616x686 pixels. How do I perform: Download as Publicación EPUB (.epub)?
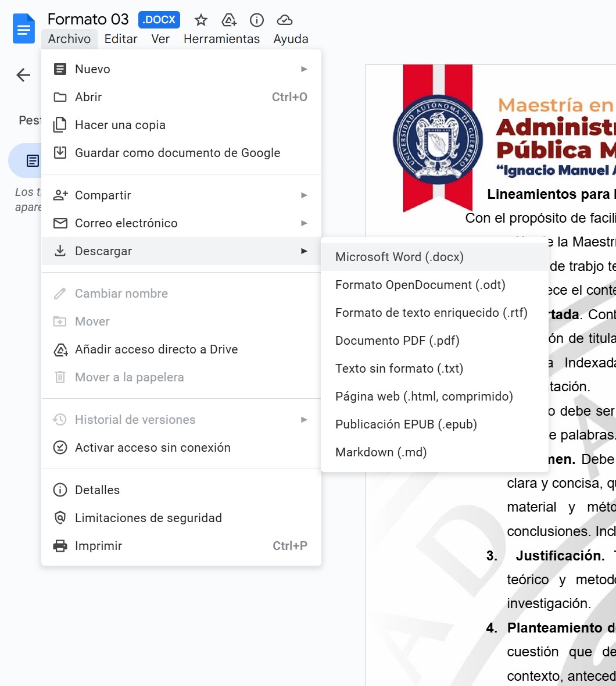click(435, 424)
